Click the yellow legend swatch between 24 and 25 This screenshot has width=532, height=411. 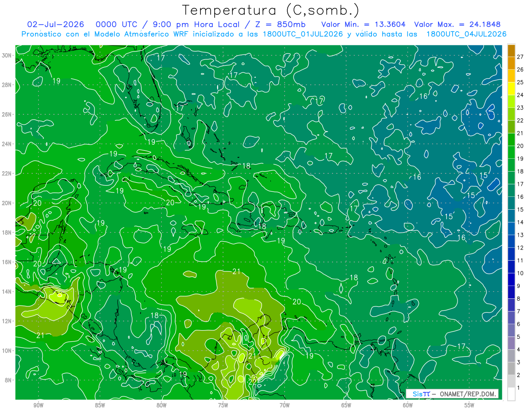(x=511, y=89)
